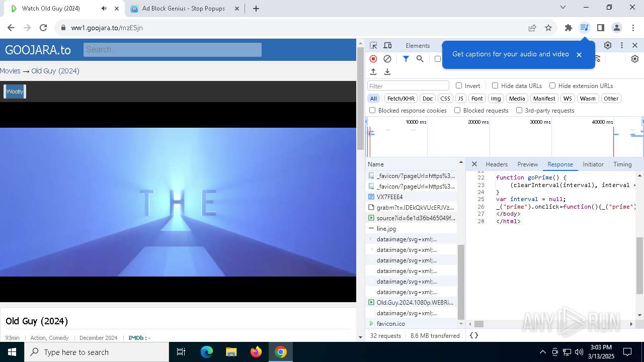Import HAR file upload icon
Image resolution: width=644 pixels, height=362 pixels.
click(x=373, y=72)
